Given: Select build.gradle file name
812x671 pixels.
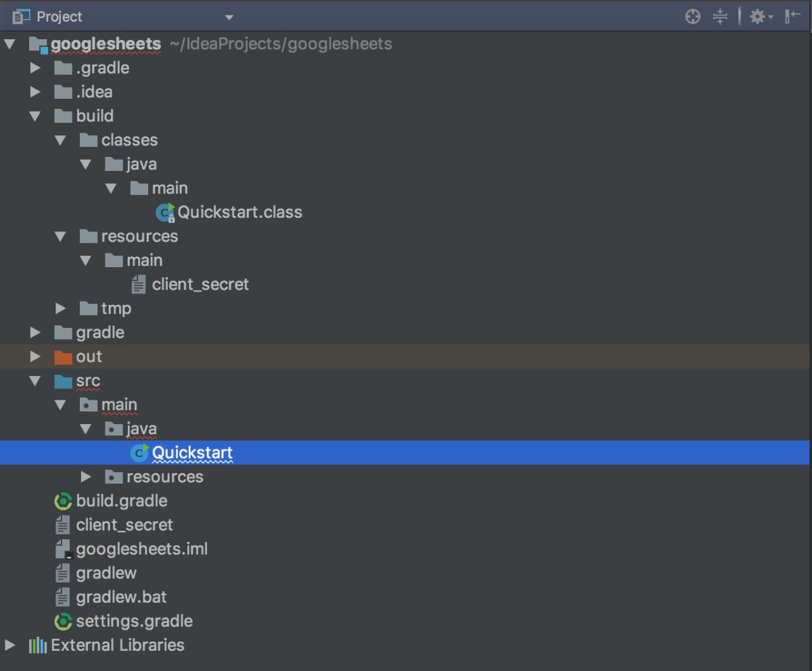Looking at the screenshot, I should [122, 501].
